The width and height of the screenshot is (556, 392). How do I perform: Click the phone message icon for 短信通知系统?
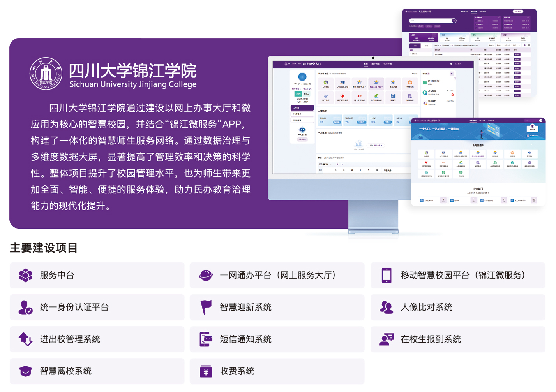coord(206,339)
